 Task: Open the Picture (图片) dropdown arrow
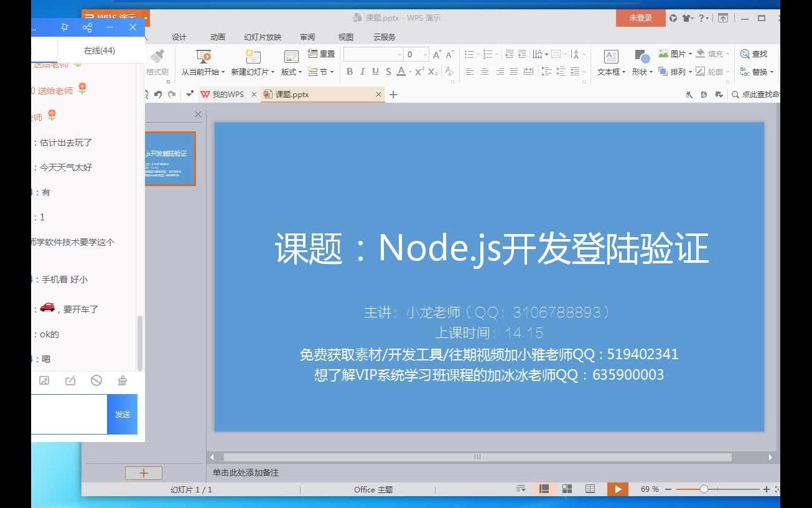point(690,54)
